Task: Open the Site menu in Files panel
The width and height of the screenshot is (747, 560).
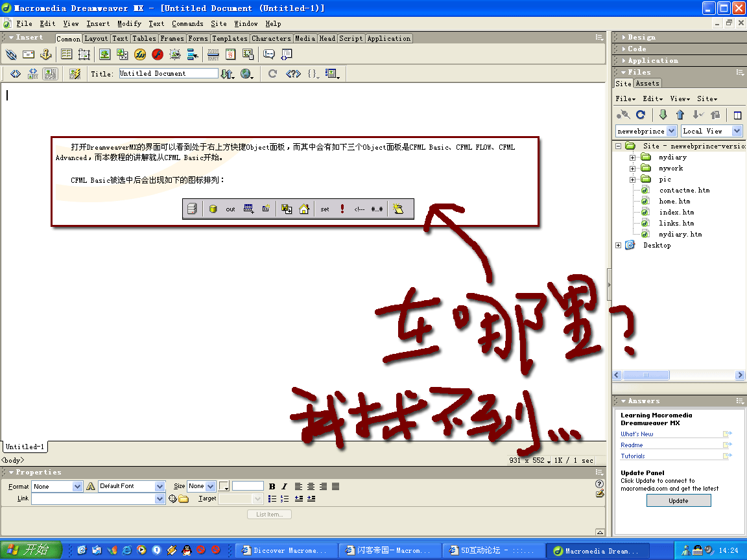Action: (x=707, y=99)
